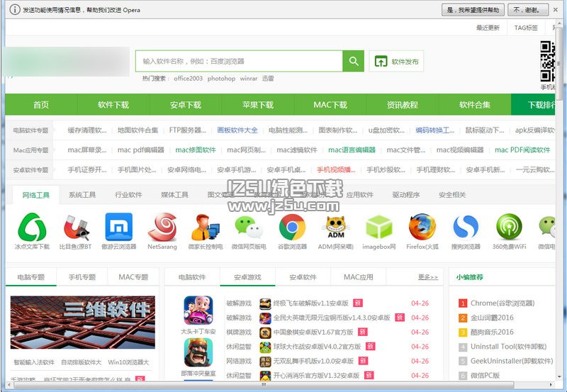The image size is (567, 392).
Task: Click 是，我希望提供帮助 button
Action: (473, 10)
